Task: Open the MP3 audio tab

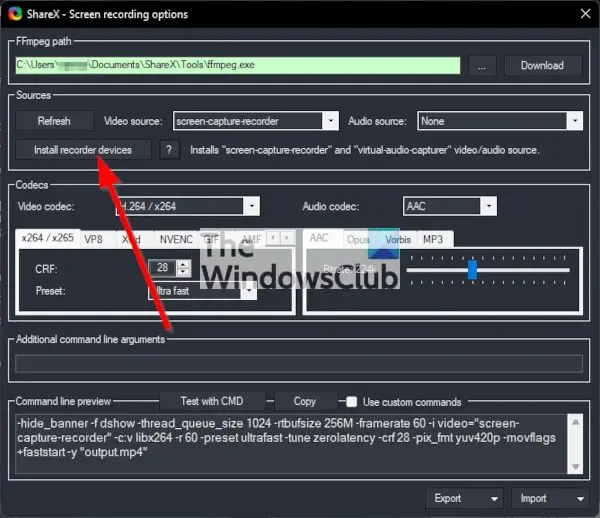Action: click(x=433, y=240)
